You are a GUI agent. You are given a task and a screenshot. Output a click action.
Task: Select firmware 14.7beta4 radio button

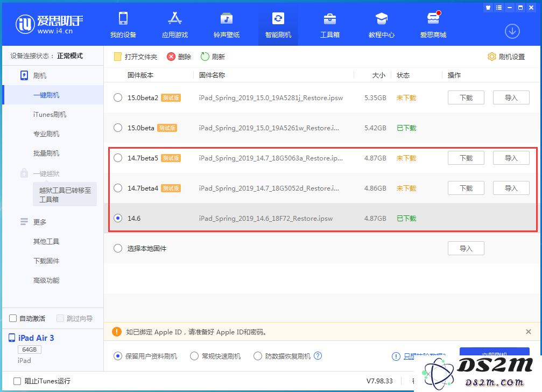point(118,188)
